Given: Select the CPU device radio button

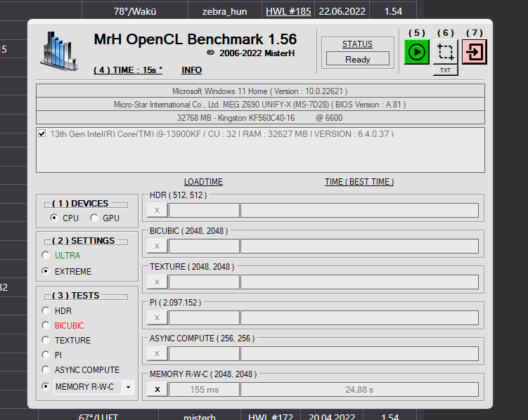Looking at the screenshot, I should point(54,218).
